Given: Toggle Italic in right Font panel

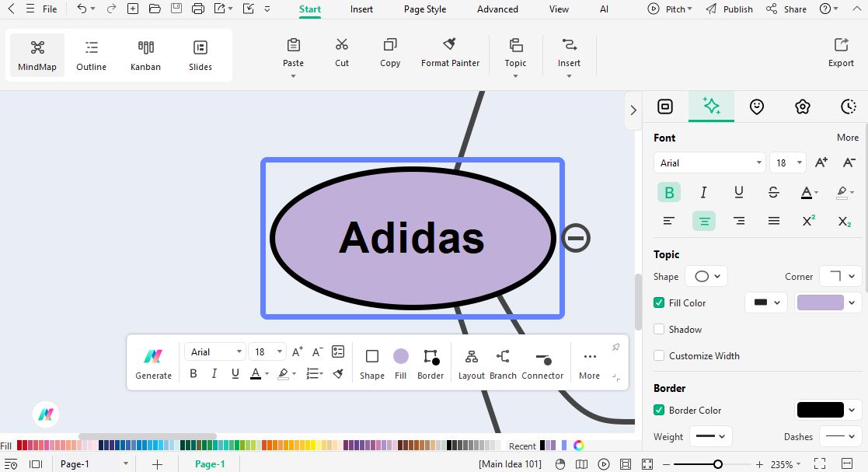Looking at the screenshot, I should click(703, 192).
